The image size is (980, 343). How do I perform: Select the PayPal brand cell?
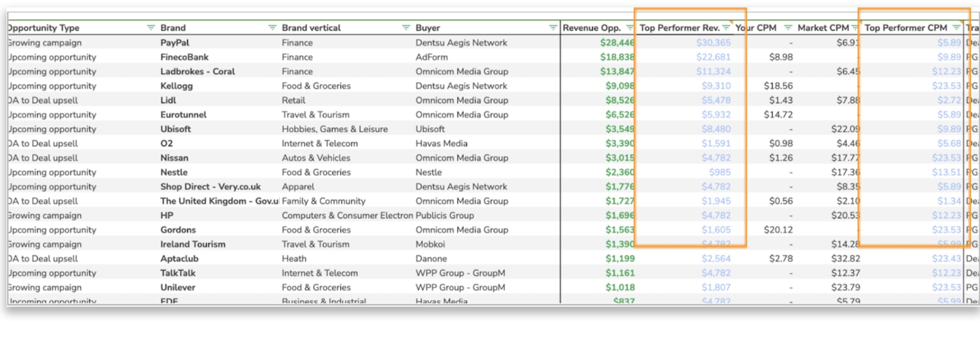tap(175, 43)
